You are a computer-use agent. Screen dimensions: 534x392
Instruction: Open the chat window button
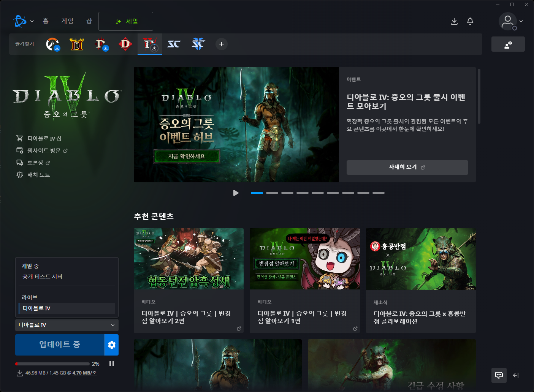coord(499,375)
